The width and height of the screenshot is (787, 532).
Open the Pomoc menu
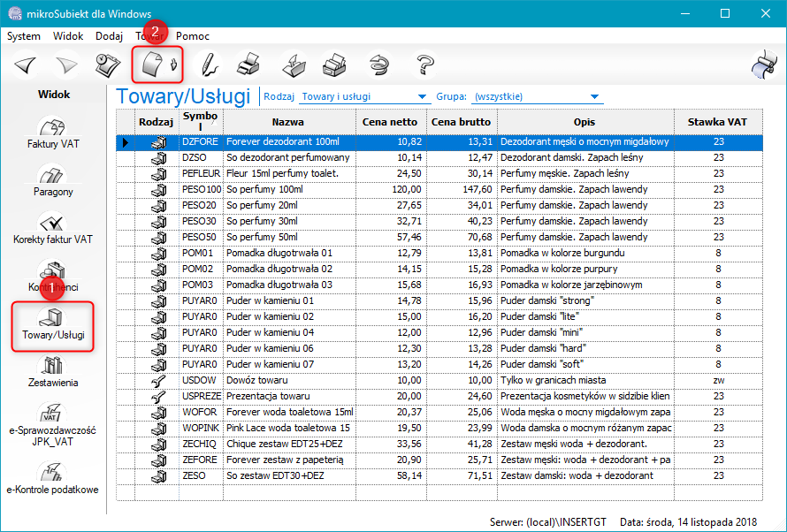pos(193,36)
